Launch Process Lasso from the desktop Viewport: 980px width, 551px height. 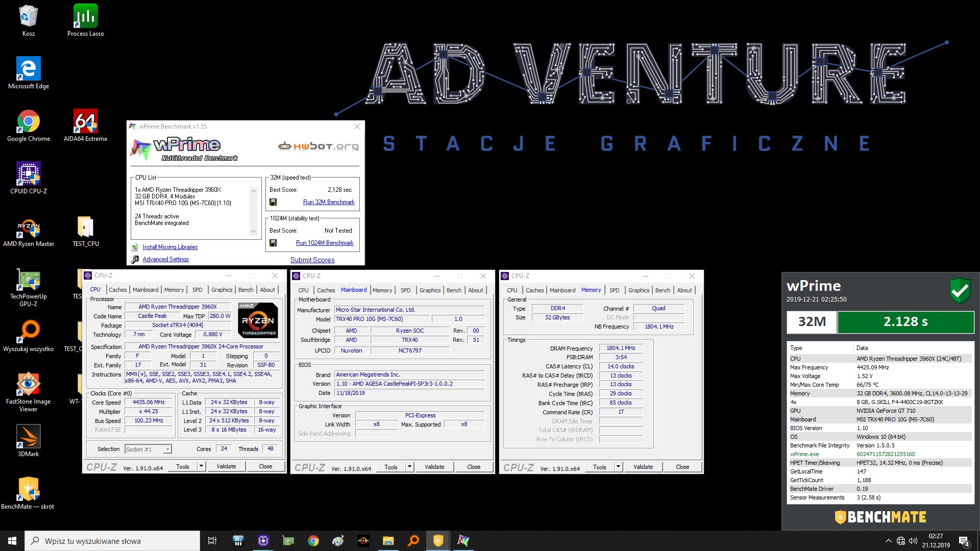click(85, 20)
